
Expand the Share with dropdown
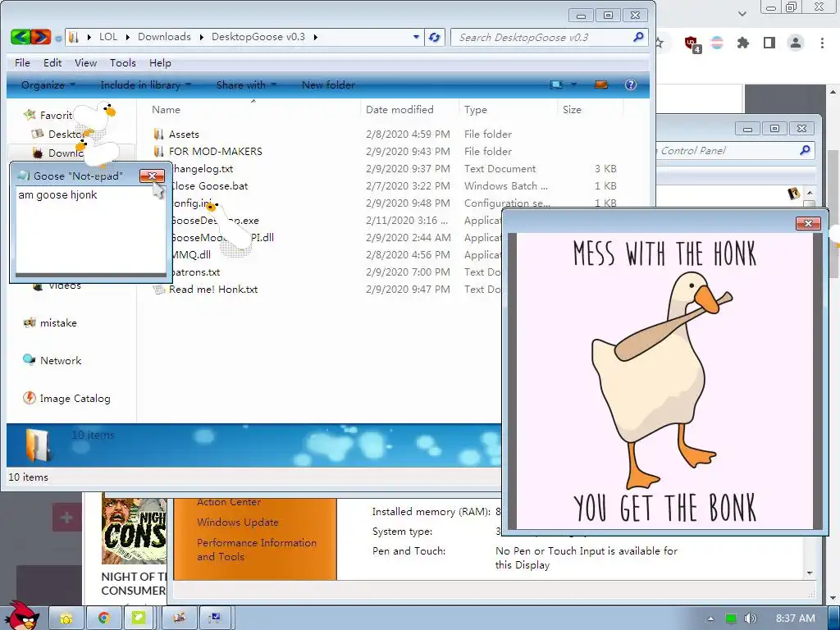coord(274,84)
